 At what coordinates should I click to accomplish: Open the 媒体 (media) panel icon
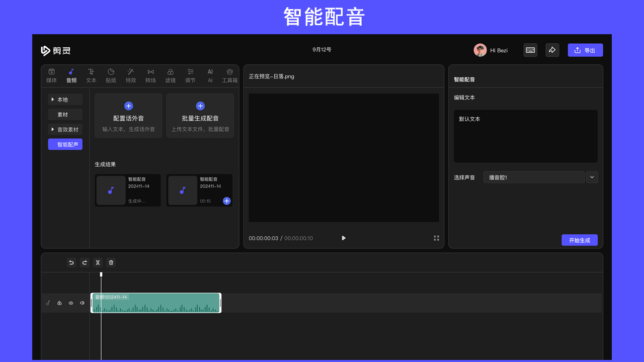[51, 75]
